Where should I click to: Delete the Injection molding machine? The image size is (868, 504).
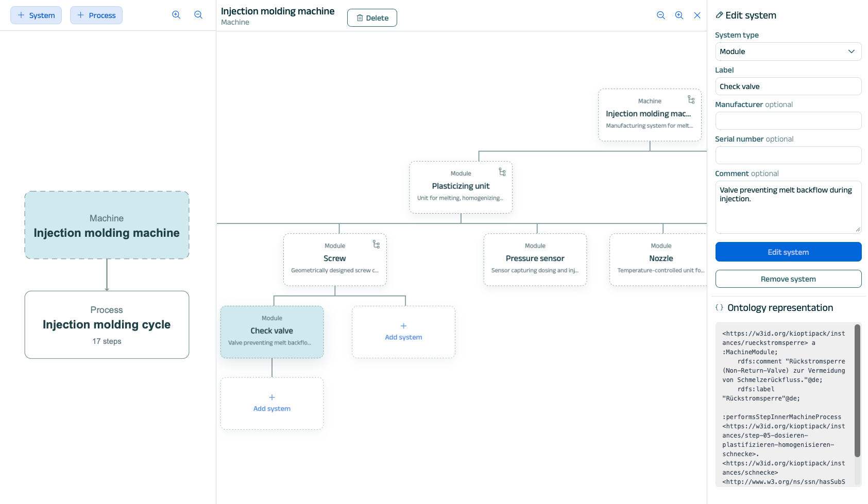coord(372,18)
